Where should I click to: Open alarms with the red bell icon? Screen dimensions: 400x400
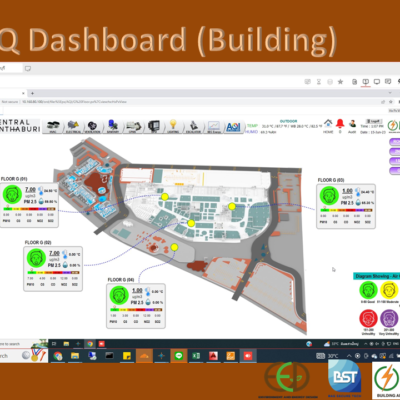[x=340, y=124]
